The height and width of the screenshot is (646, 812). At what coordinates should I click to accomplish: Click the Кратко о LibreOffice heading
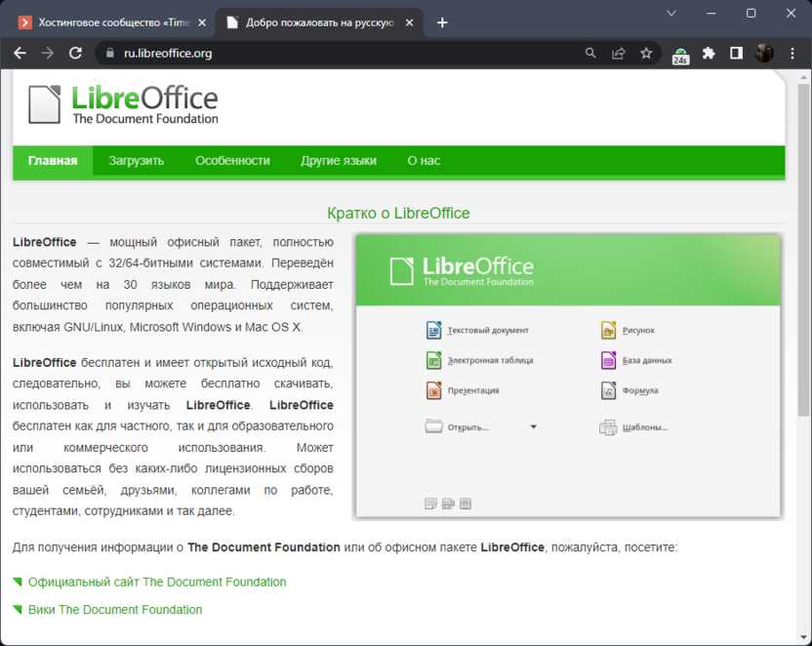click(398, 213)
